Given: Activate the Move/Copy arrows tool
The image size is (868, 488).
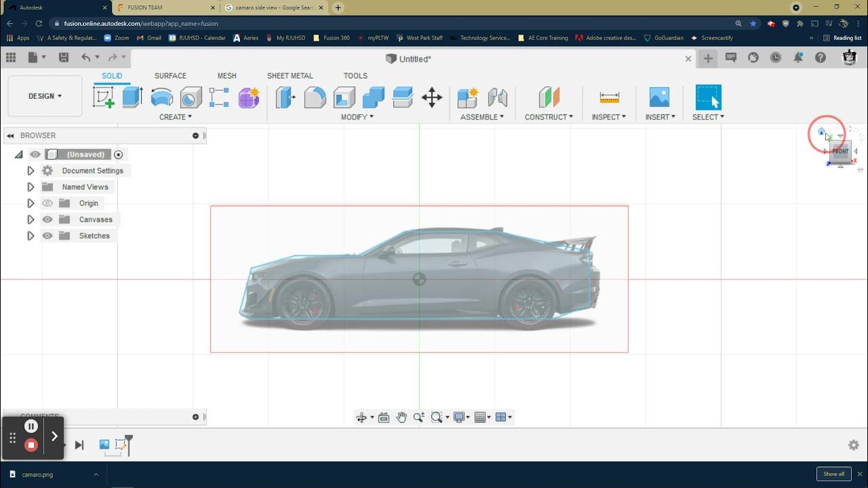Looking at the screenshot, I should pyautogui.click(x=432, y=98).
